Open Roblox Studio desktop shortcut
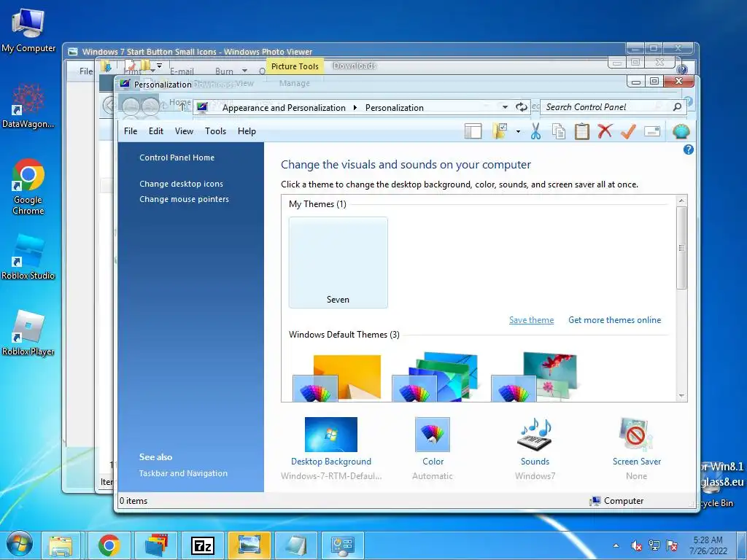 point(28,257)
